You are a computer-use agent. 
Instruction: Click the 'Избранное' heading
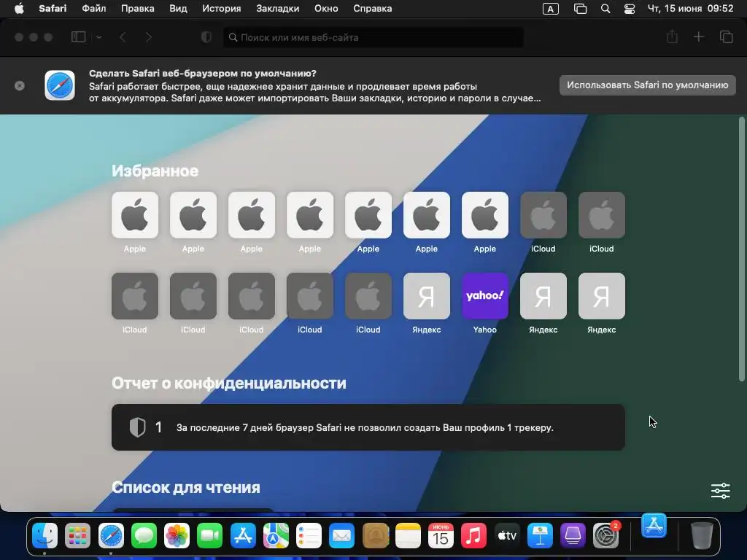click(155, 171)
